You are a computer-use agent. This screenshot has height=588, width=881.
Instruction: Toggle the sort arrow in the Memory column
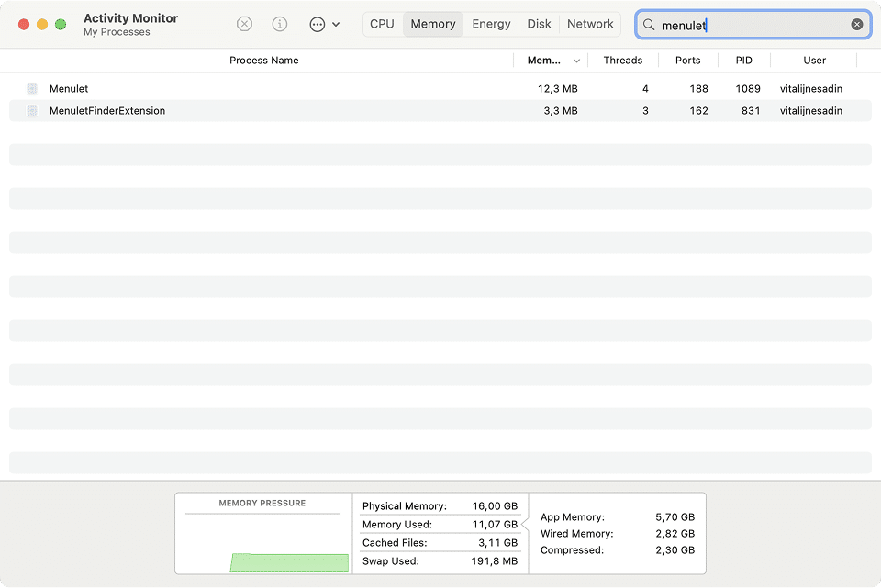click(576, 61)
